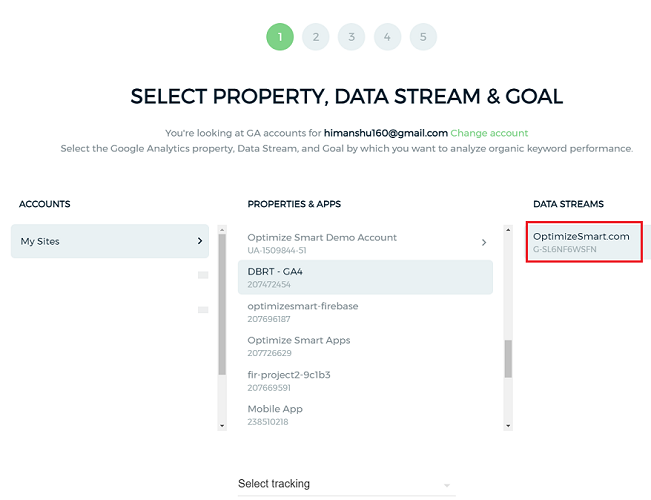Click the ACCOUNTS column heading
Viewport: 651px width, 500px height.
[44, 204]
